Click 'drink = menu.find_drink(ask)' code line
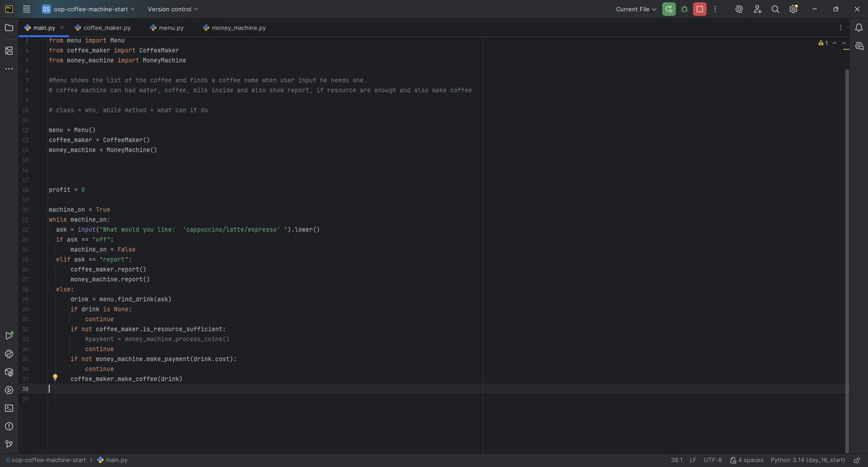868x467 pixels. click(x=121, y=299)
